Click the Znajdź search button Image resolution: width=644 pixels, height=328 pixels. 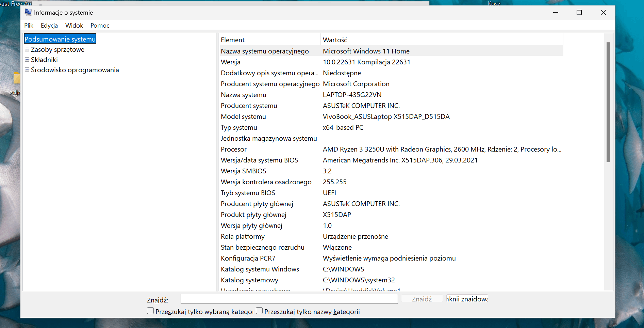click(x=422, y=299)
